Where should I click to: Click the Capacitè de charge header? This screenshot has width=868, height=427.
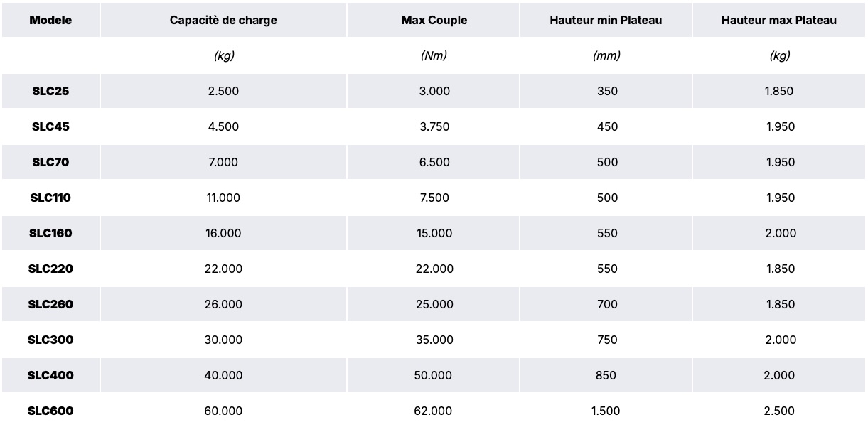click(223, 20)
